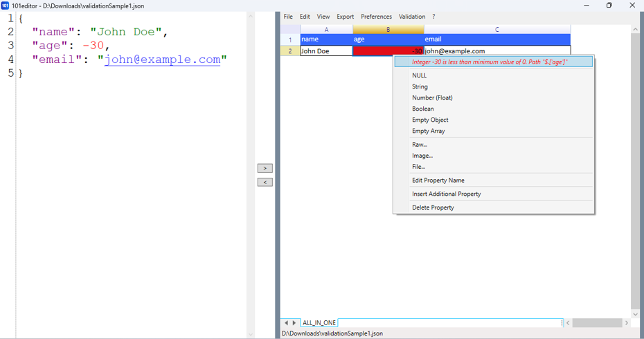Choose Number (Float) value type
The width and height of the screenshot is (644, 339).
[x=493, y=98]
